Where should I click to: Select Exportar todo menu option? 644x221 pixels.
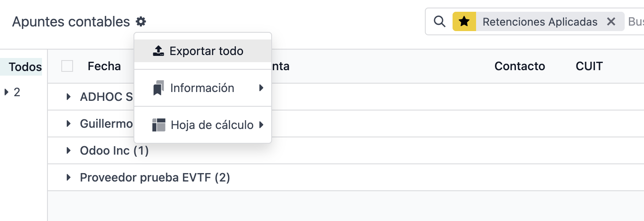[x=203, y=51]
